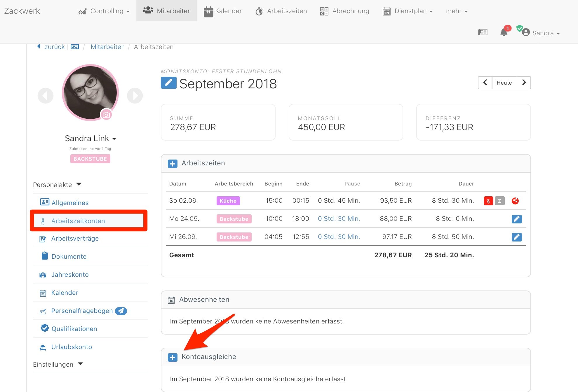578x392 pixels.
Task: Click the Dokumente clipboard icon
Action: click(45, 256)
